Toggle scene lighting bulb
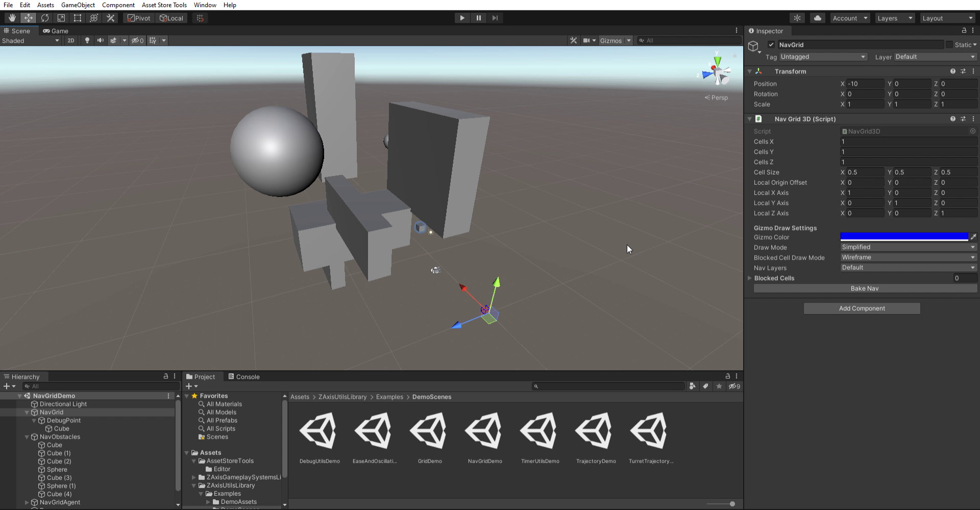 (87, 40)
